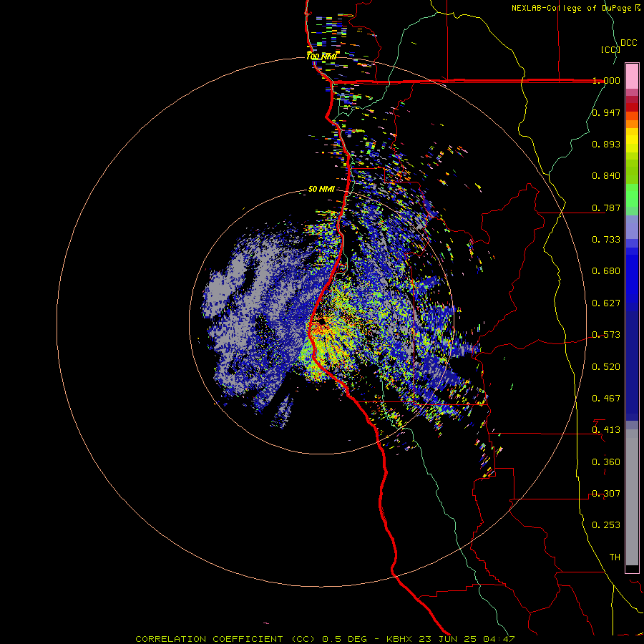Pick the bright green color bar segment
Viewport: 644px width, 644px height.
pyautogui.click(x=632, y=195)
